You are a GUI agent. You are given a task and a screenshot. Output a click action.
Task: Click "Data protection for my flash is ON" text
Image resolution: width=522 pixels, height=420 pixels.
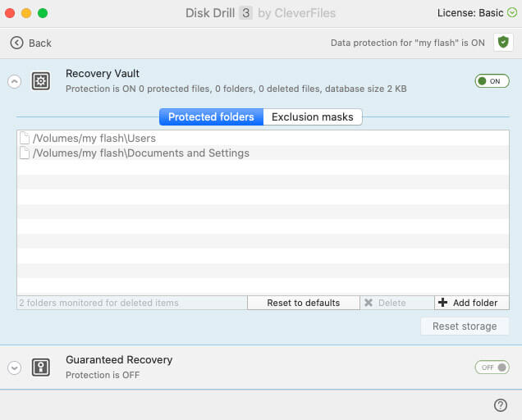[x=407, y=43]
